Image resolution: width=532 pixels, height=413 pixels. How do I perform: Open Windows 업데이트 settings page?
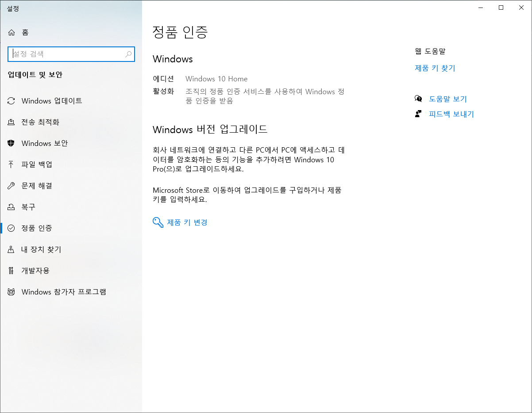(71, 101)
